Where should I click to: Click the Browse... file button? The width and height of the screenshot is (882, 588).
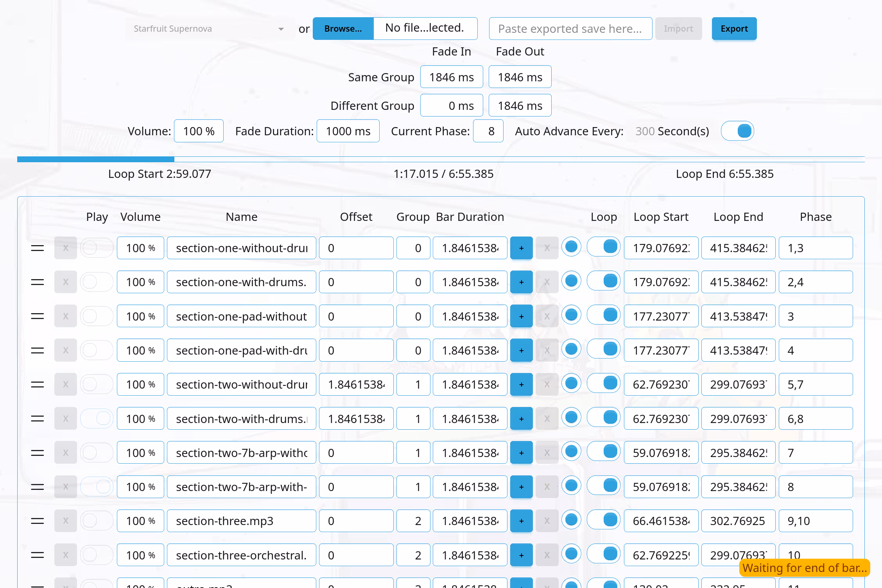point(343,29)
